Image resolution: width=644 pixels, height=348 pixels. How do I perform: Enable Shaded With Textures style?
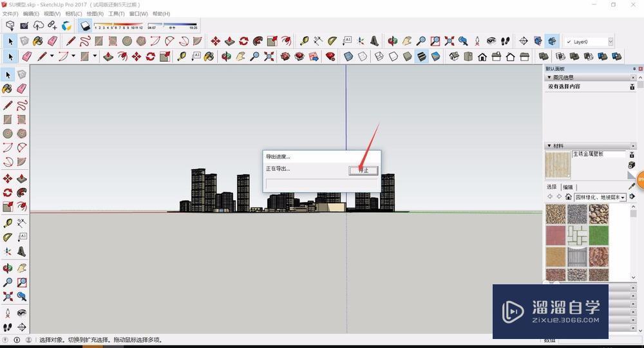422,56
